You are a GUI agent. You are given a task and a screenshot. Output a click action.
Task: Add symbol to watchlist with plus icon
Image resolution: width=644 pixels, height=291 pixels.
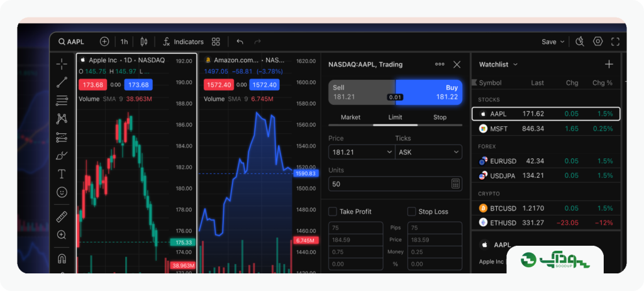pyautogui.click(x=609, y=65)
